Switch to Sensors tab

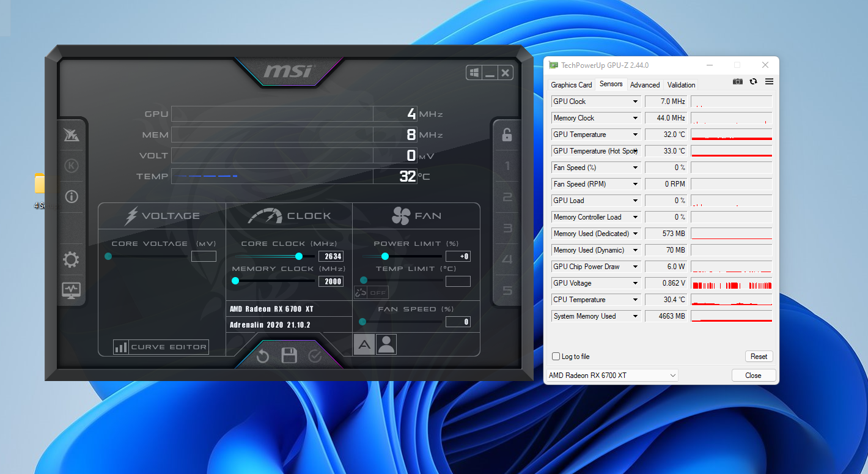tap(611, 84)
